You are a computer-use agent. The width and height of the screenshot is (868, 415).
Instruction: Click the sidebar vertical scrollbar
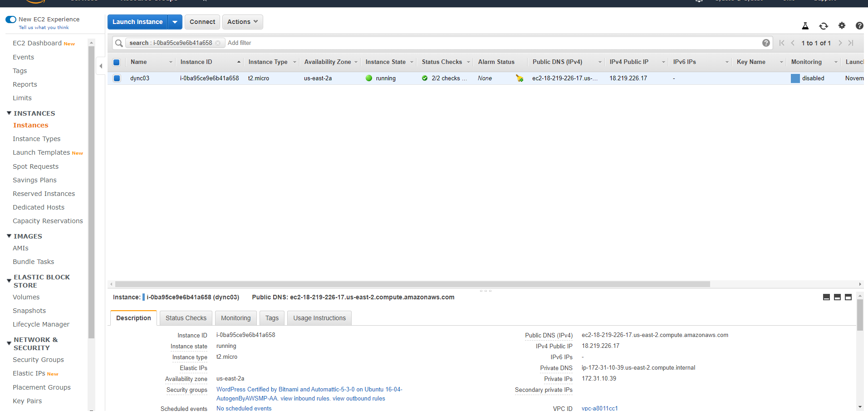click(91, 192)
